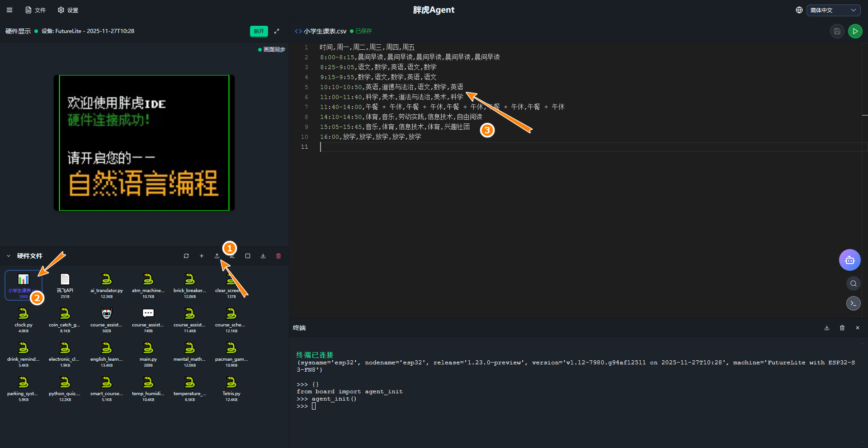Delete the selected file with the red trash icon
868x448 pixels.
278,256
